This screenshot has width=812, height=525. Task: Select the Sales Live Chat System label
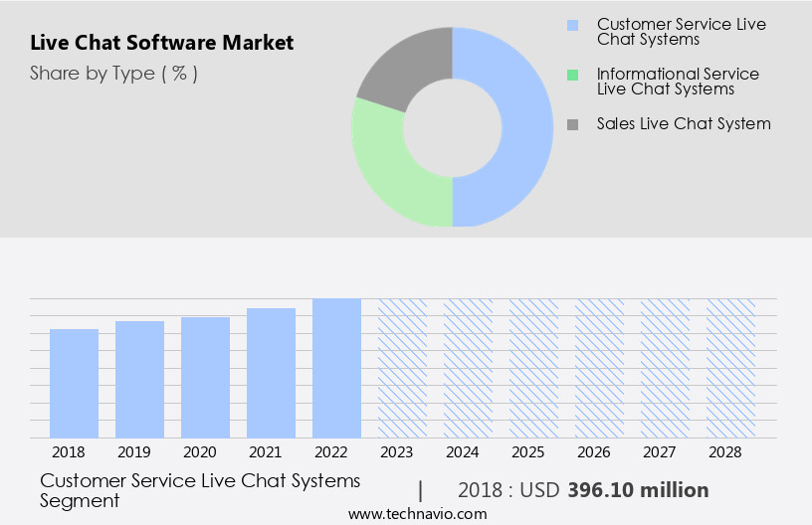click(683, 124)
